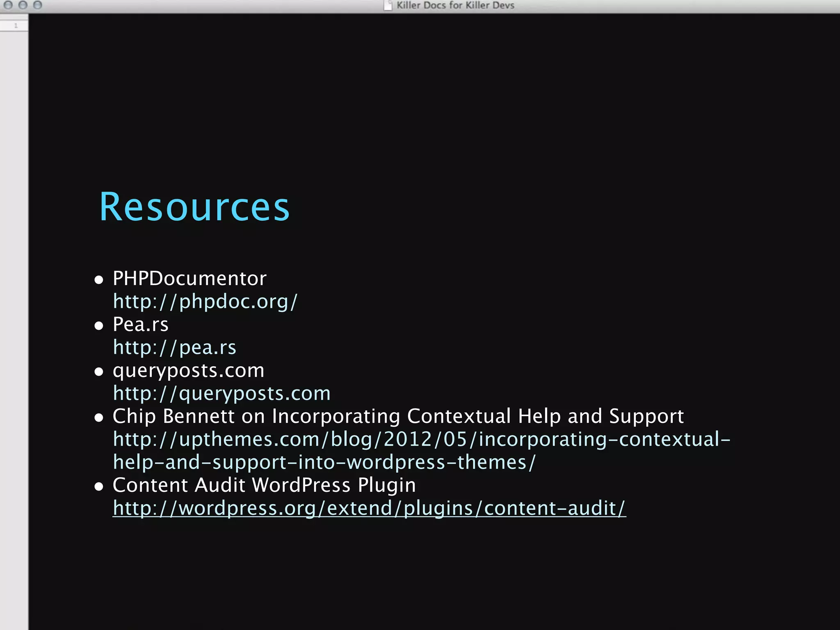Viewport: 840px width, 630px height.
Task: Open the http://queryposts.com link
Action: [221, 394]
